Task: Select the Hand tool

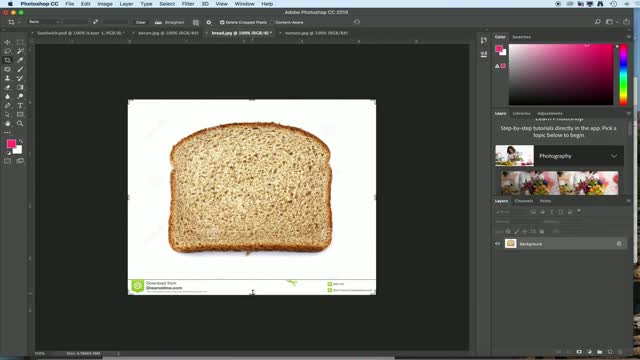Action: [7, 123]
